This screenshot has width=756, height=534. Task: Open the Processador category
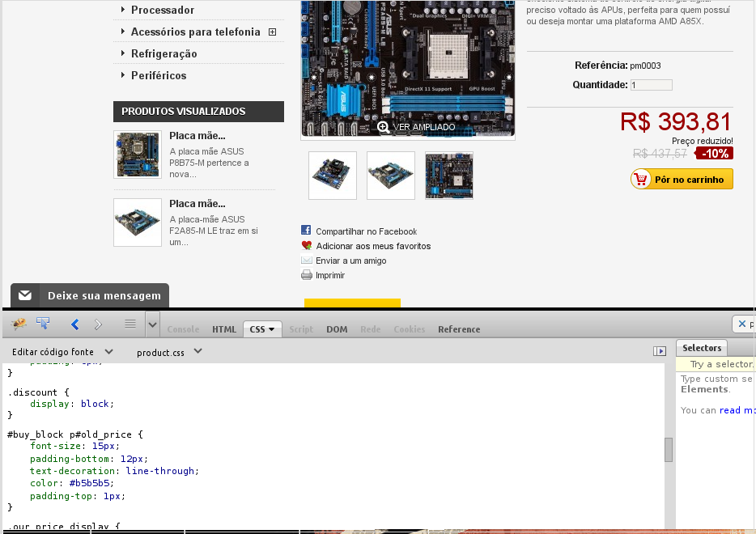click(x=163, y=11)
